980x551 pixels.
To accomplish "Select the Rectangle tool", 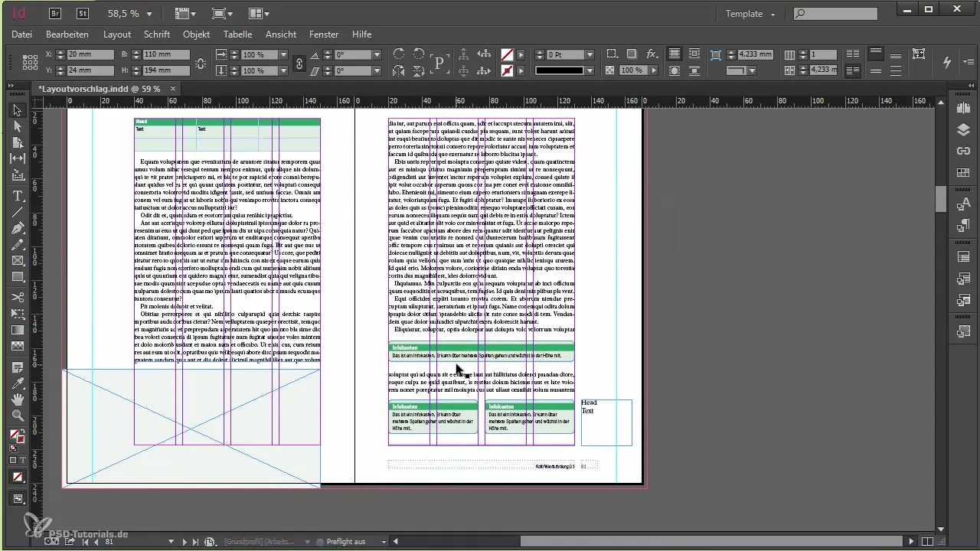I will coord(18,276).
